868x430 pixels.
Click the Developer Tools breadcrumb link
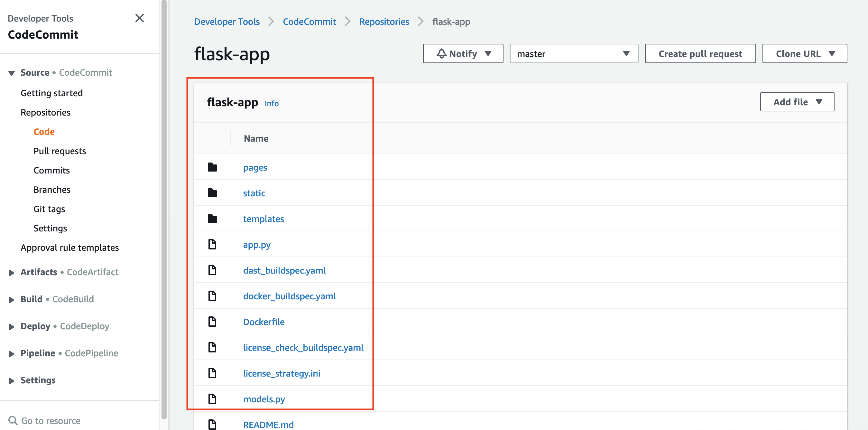click(227, 22)
